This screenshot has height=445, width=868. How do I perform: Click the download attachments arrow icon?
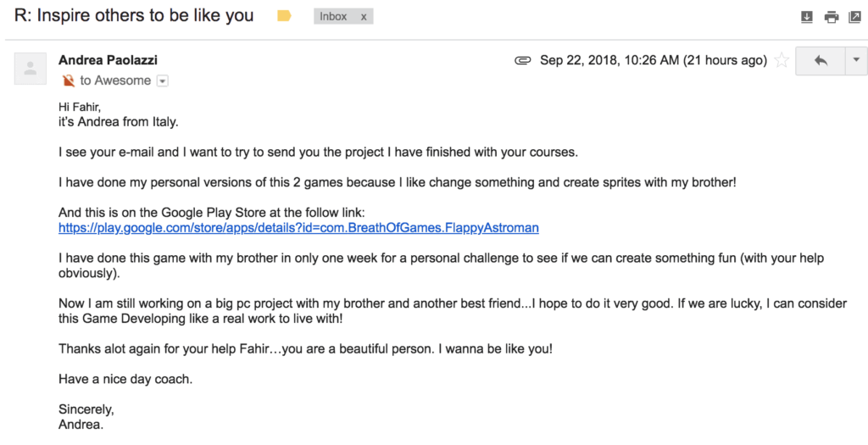(807, 17)
